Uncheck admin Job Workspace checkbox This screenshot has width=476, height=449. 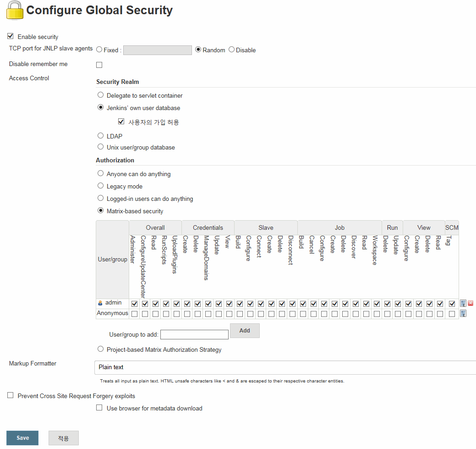tap(377, 304)
